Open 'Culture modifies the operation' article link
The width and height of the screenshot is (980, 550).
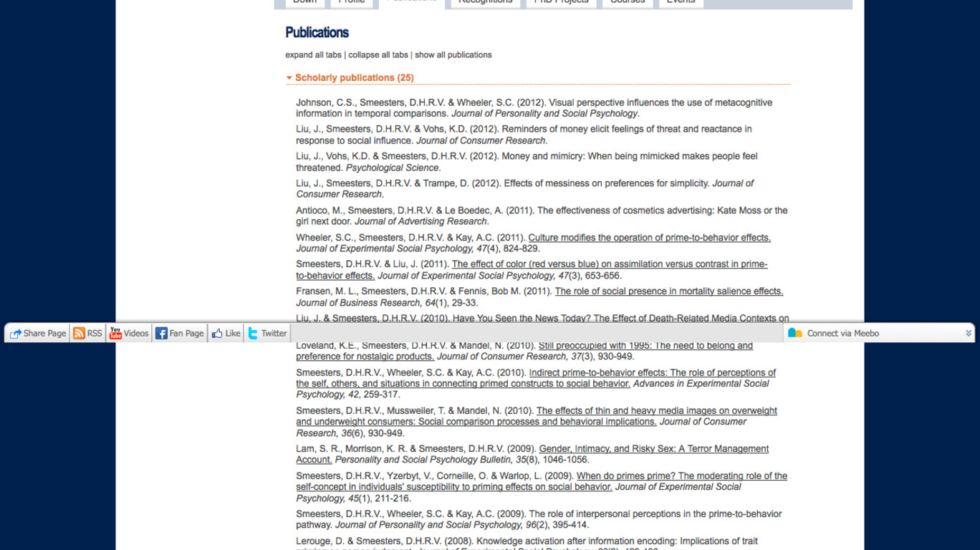(649, 238)
